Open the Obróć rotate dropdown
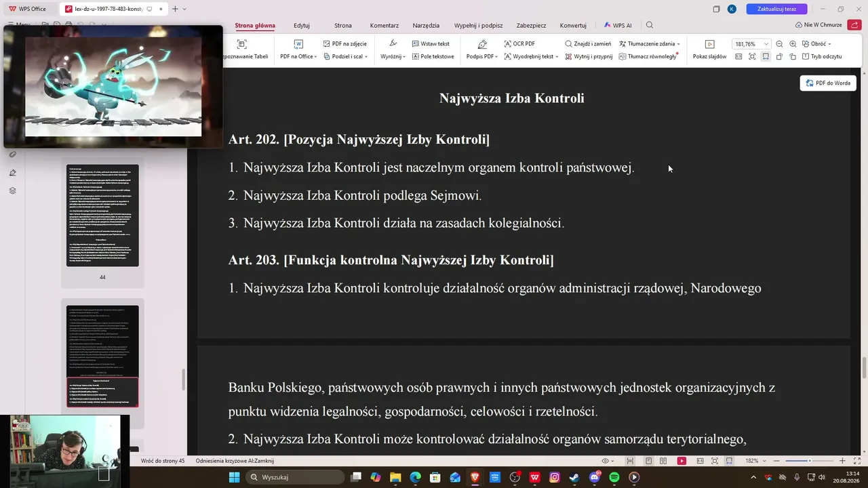This screenshot has width=868, height=488. (x=816, y=43)
